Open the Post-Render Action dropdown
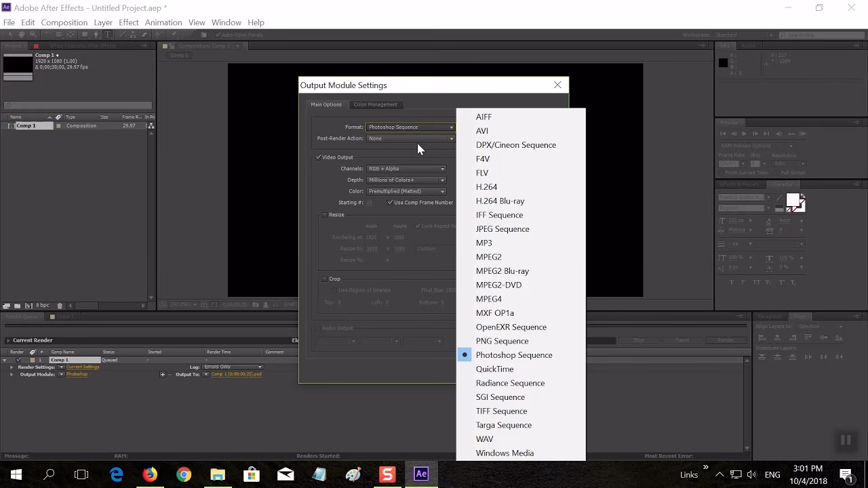 click(x=410, y=138)
